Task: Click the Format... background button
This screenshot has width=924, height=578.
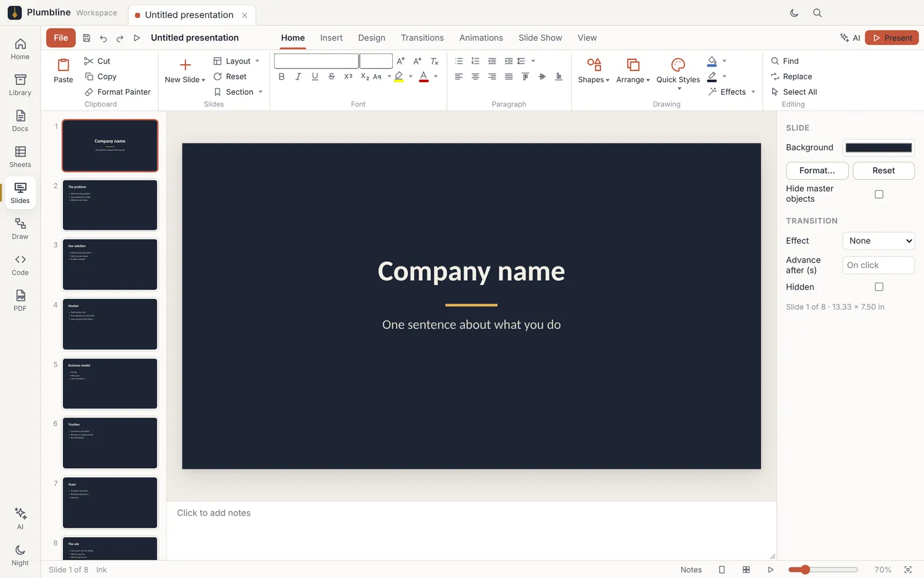Action: click(x=817, y=171)
